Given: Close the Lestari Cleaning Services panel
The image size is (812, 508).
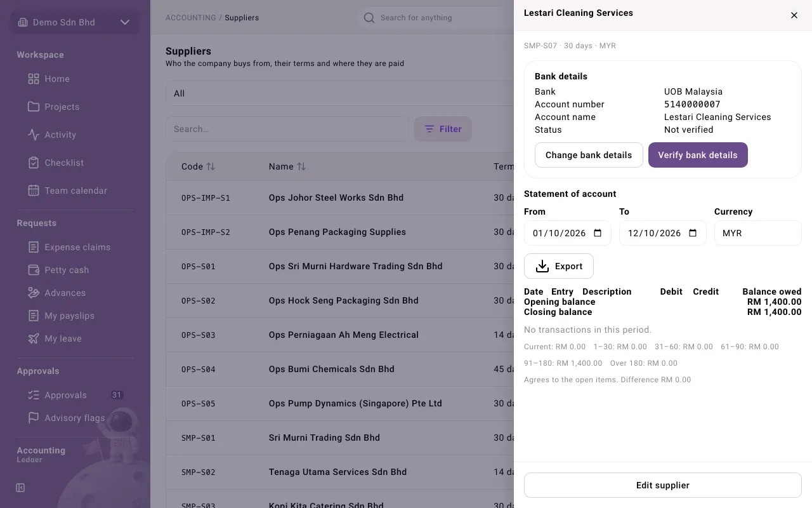Looking at the screenshot, I should pyautogui.click(x=794, y=15).
